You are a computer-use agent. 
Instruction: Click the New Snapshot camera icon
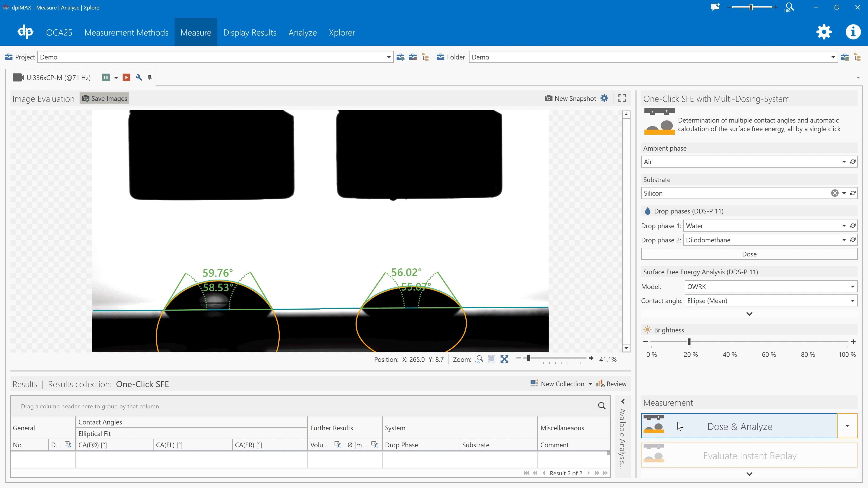[x=549, y=98]
